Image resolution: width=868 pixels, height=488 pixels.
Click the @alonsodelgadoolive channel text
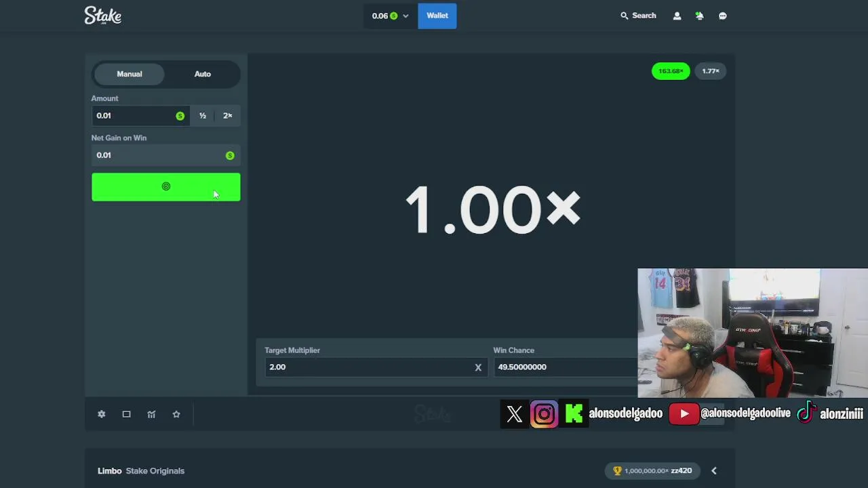(x=745, y=413)
